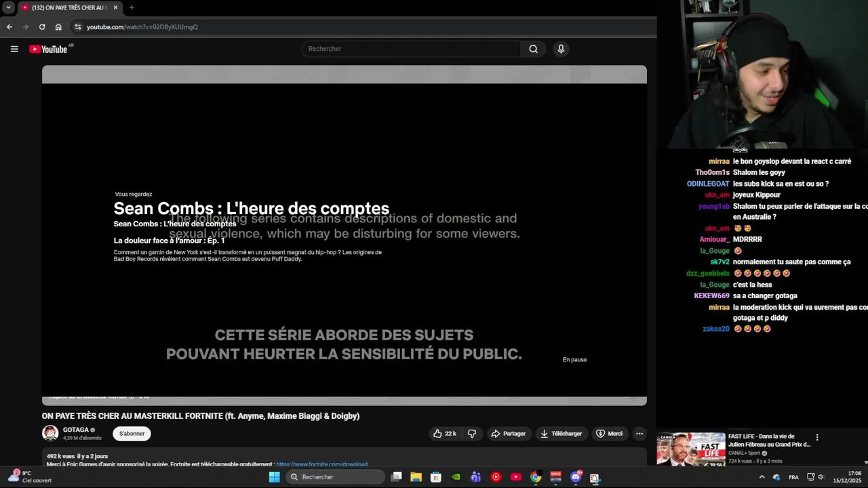Open Voicemeeter from taskbar
Viewport: 868px width, 488px height.
tap(555, 477)
